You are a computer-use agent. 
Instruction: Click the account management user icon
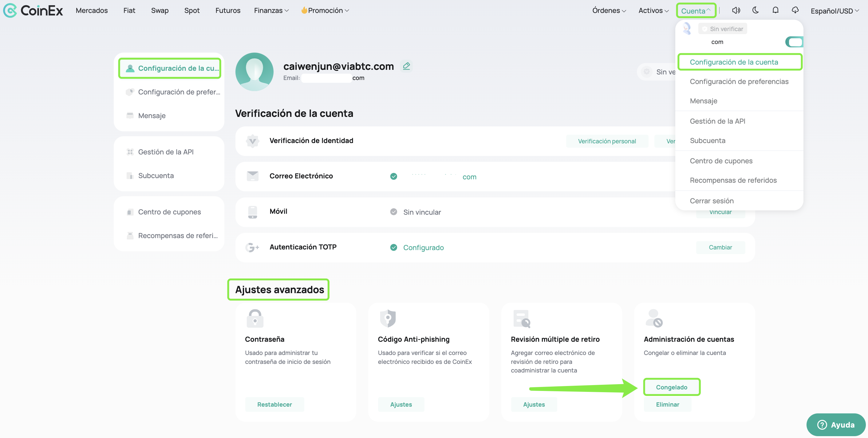(654, 318)
